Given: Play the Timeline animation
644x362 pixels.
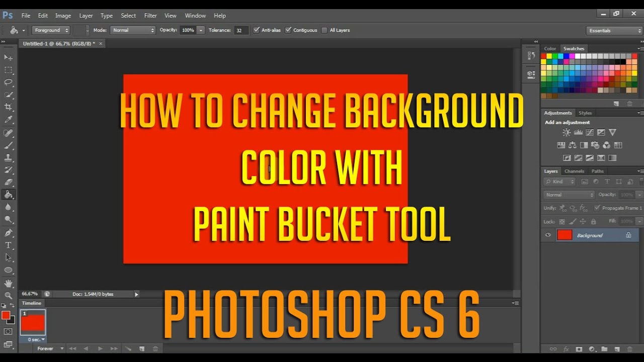Looking at the screenshot, I should [x=100, y=348].
